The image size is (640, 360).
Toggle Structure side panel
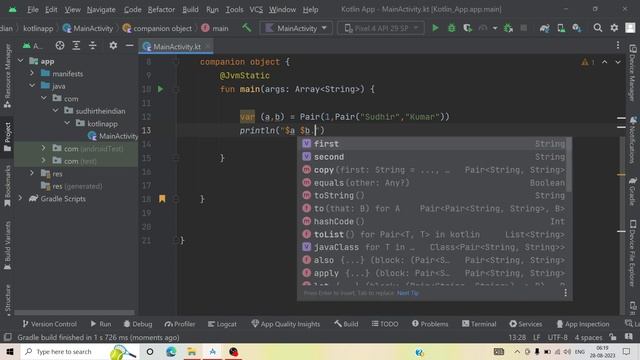point(7,300)
